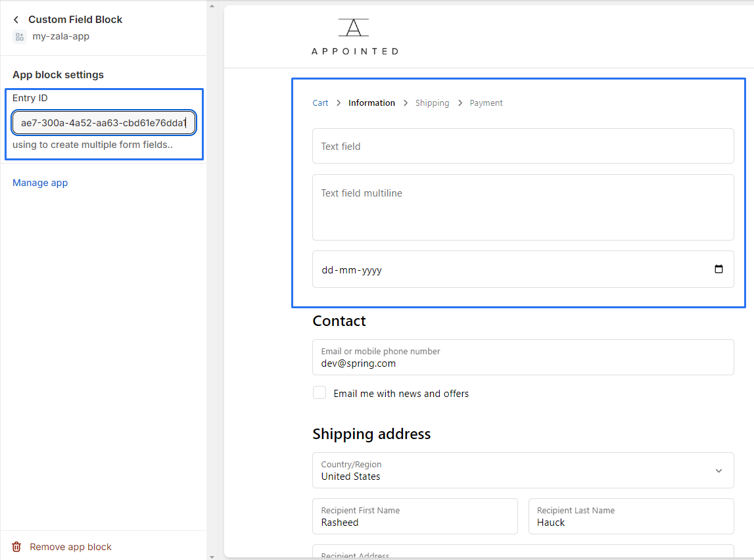The width and height of the screenshot is (754, 560).
Task: Focus the Text field input
Action: pyautogui.click(x=523, y=146)
